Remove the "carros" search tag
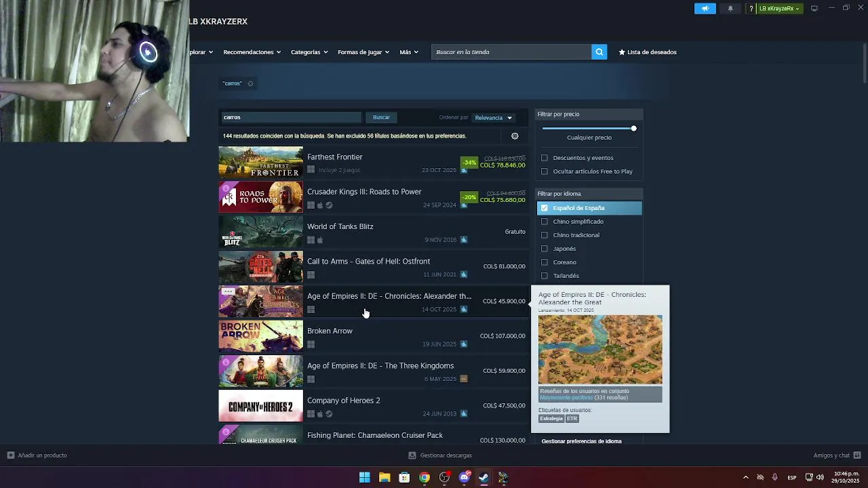The height and width of the screenshot is (488, 868). [250, 83]
